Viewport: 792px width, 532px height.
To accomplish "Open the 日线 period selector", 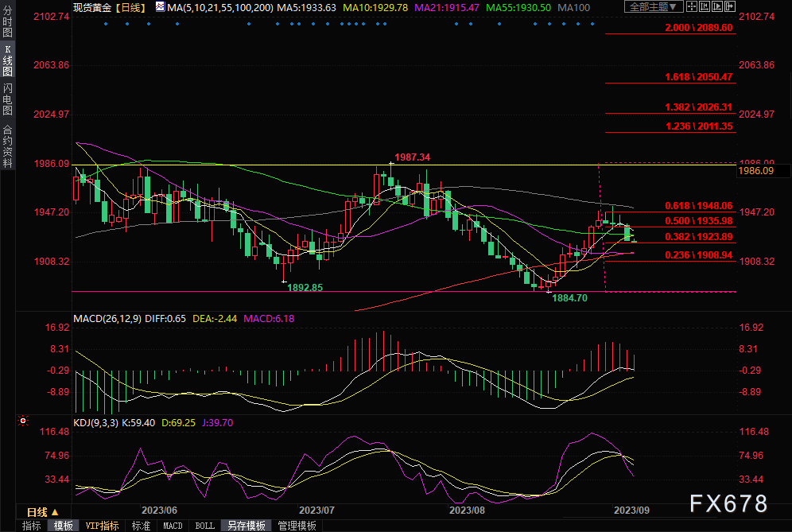I will pyautogui.click(x=37, y=512).
